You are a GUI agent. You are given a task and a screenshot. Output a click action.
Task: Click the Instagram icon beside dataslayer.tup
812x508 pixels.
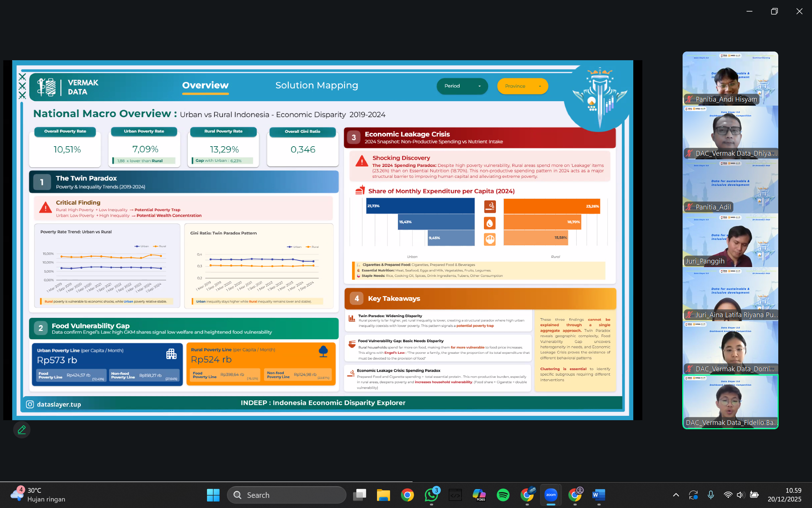tap(30, 404)
